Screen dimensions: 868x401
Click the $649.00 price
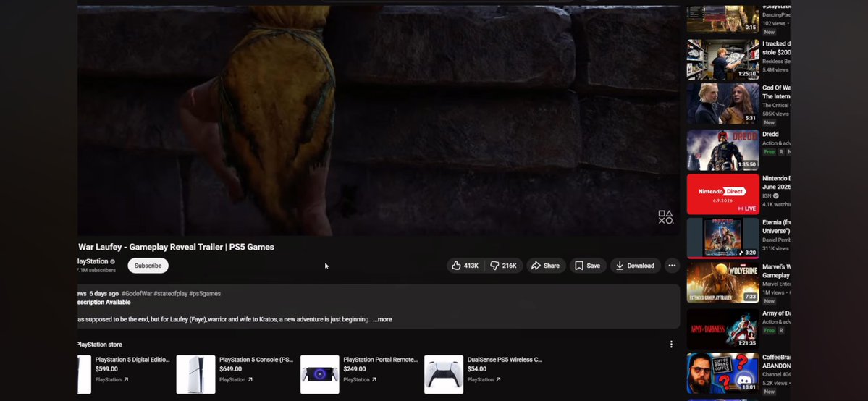[x=230, y=369]
